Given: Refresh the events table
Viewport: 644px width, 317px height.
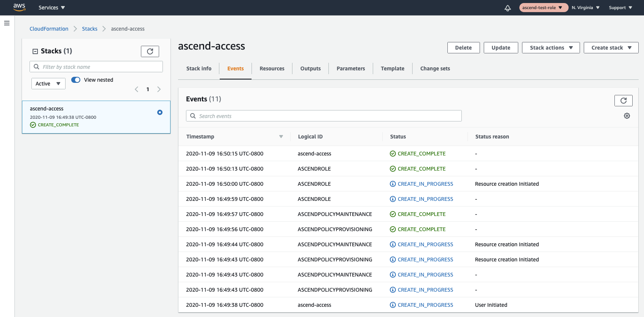Looking at the screenshot, I should pyautogui.click(x=623, y=101).
